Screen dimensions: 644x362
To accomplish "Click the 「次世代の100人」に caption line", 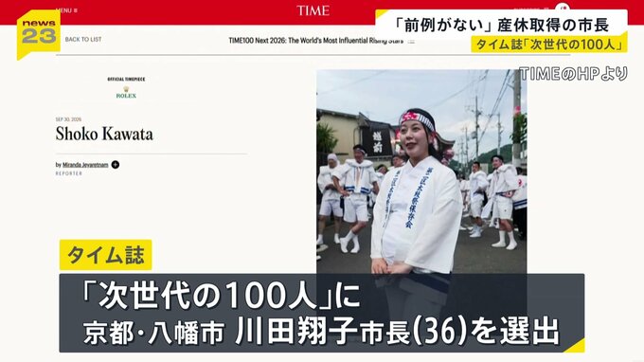I will 221,297.
